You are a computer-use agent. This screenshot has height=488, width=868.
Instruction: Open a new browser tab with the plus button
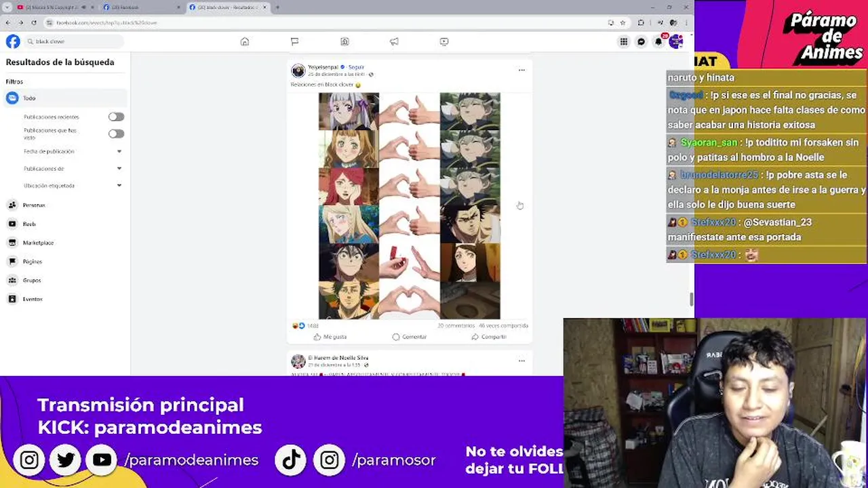277,7
